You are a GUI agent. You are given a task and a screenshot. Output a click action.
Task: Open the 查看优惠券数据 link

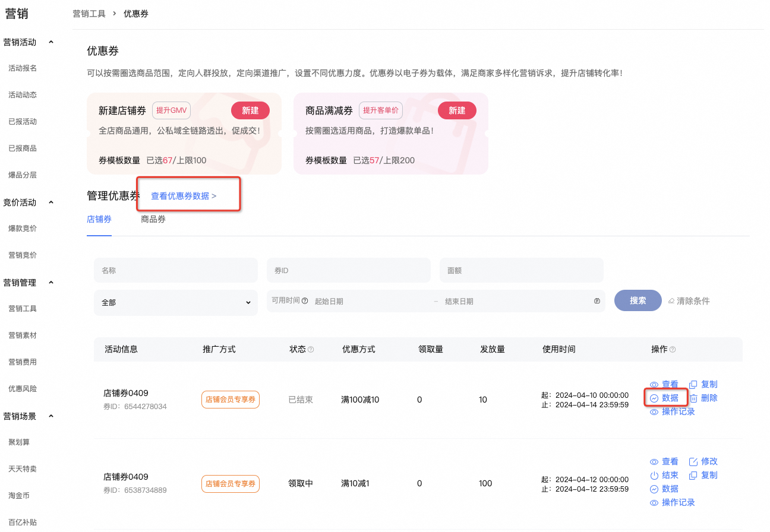(x=184, y=196)
